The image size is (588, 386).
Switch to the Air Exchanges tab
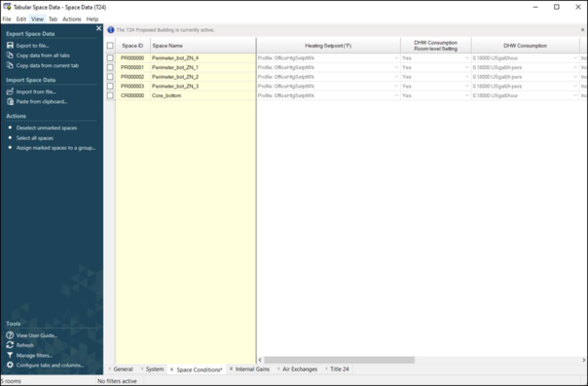tap(300, 369)
